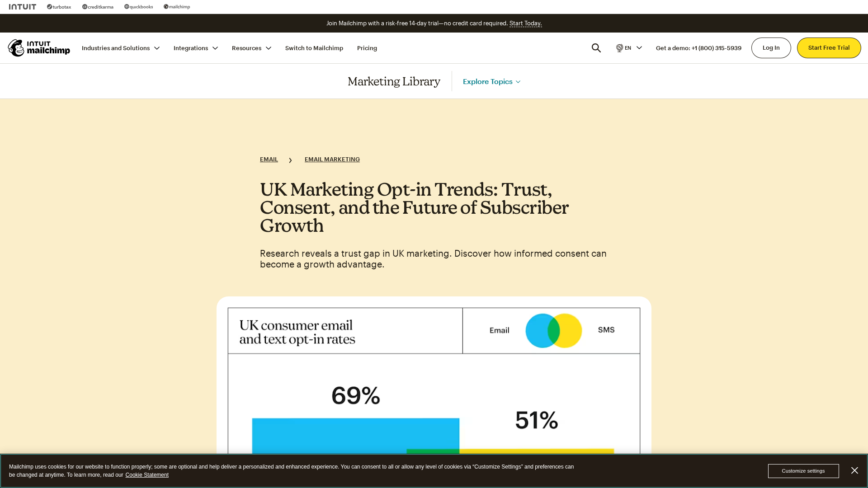Go to Switch to Mailchimp page
Screen dimensions: 868x488
pos(314,48)
